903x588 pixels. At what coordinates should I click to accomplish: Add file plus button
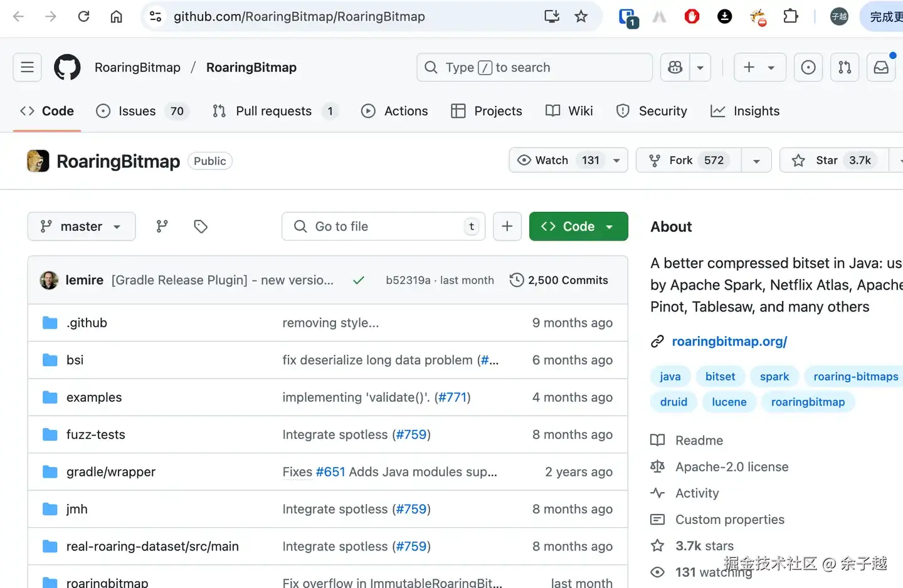(x=507, y=226)
